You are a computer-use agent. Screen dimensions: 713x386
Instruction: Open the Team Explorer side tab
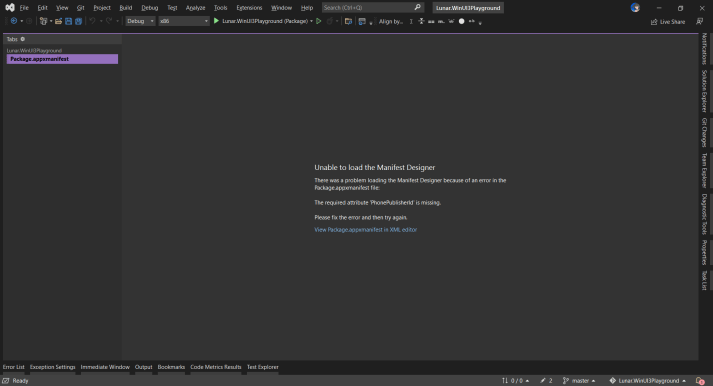pyautogui.click(x=704, y=170)
